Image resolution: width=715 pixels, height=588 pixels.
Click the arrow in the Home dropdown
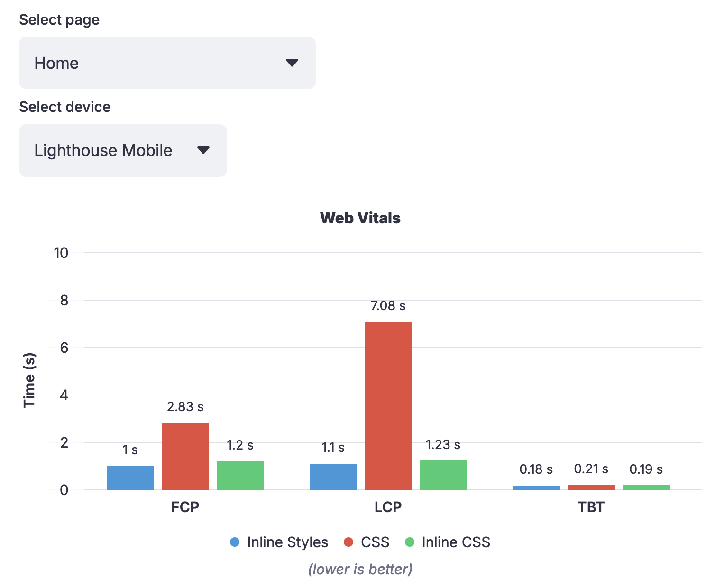coord(292,63)
